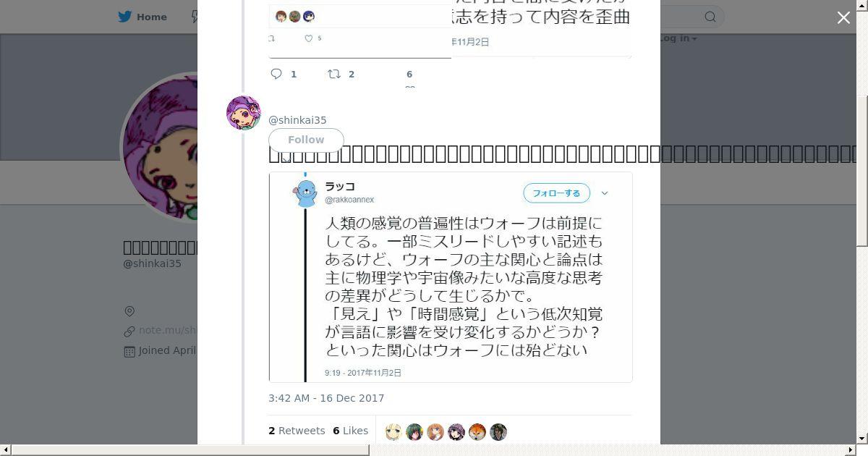Image resolution: width=868 pixels, height=456 pixels.
Task: Click the search magnifier icon
Action: pos(710,17)
